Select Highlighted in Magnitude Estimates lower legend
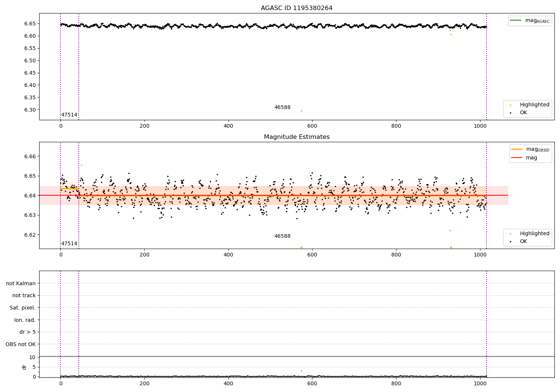Screen dimensions: 560x392 click(535, 234)
